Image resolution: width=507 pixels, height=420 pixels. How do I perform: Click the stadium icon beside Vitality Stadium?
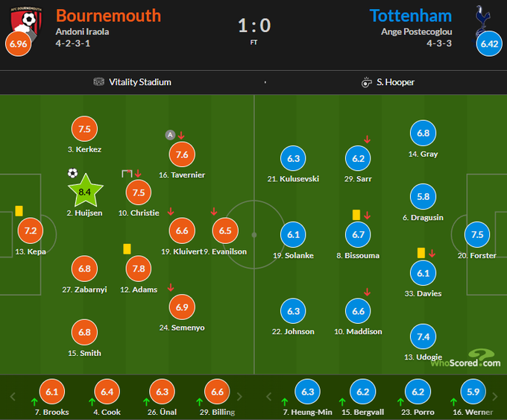[x=99, y=81]
